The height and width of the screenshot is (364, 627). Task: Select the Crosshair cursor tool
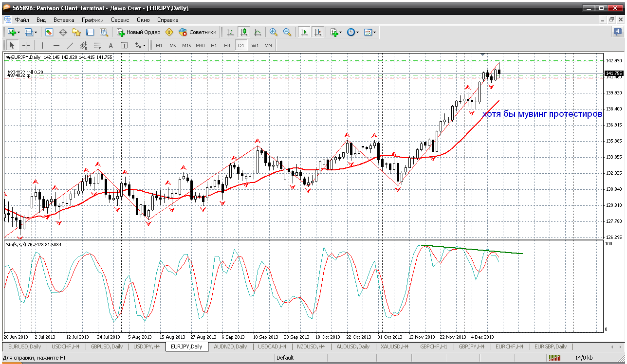(26, 45)
